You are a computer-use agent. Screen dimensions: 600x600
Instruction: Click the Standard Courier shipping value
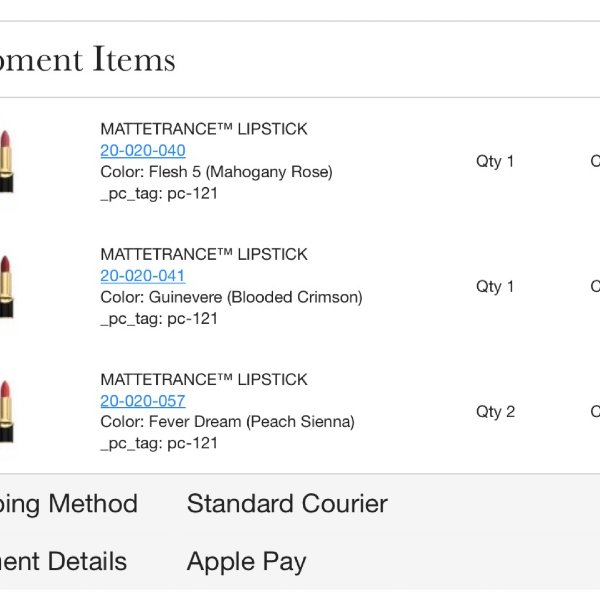(x=287, y=503)
